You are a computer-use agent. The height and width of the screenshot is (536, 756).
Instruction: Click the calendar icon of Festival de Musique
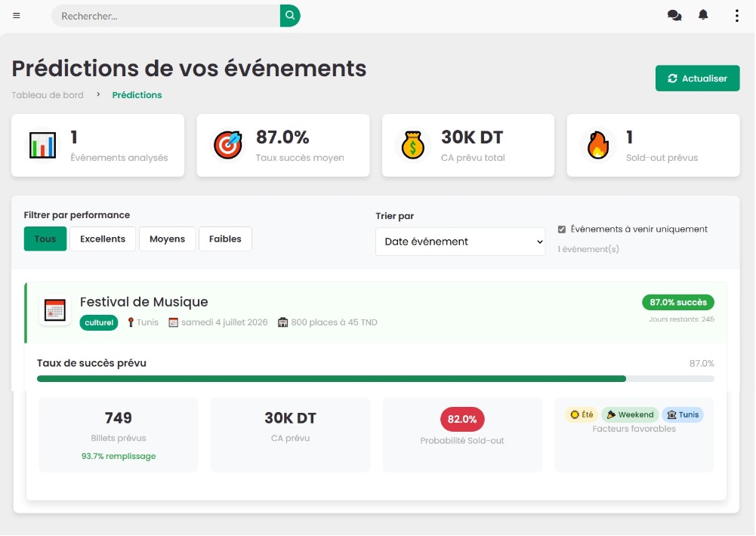click(54, 310)
